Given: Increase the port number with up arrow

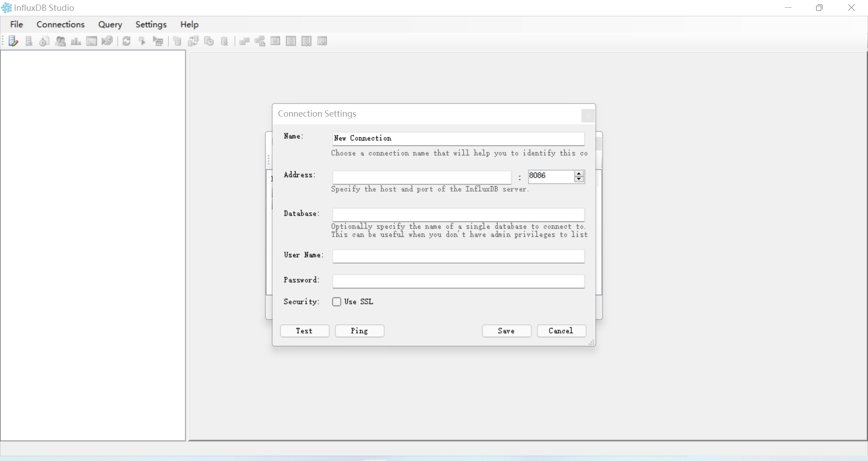Looking at the screenshot, I should 579,174.
